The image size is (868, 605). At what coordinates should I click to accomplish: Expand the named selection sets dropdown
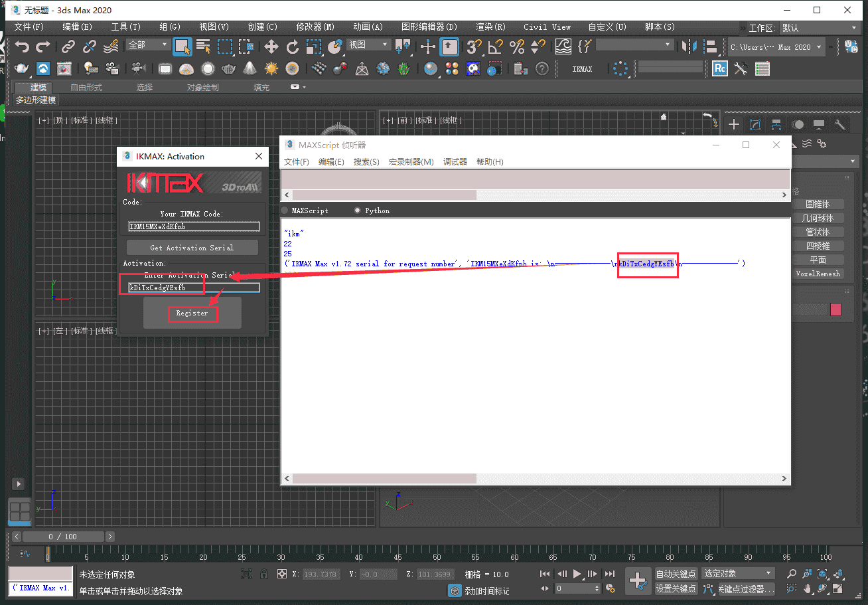click(634, 44)
